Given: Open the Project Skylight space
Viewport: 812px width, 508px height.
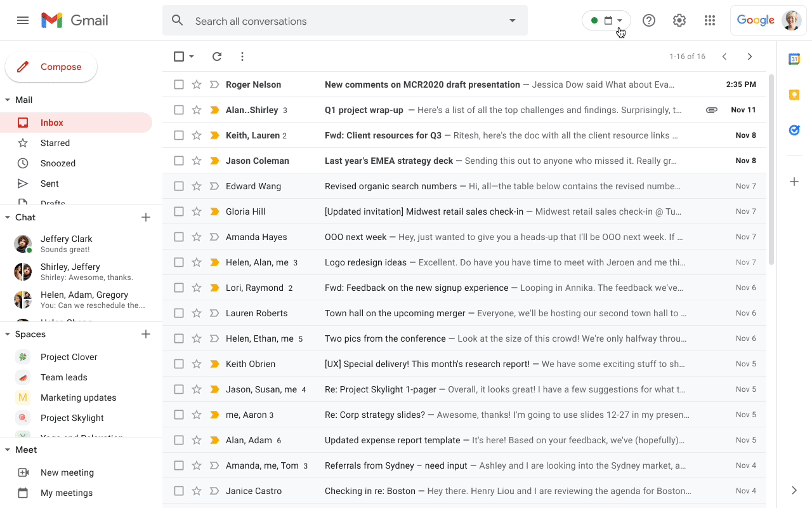Looking at the screenshot, I should [76, 418].
